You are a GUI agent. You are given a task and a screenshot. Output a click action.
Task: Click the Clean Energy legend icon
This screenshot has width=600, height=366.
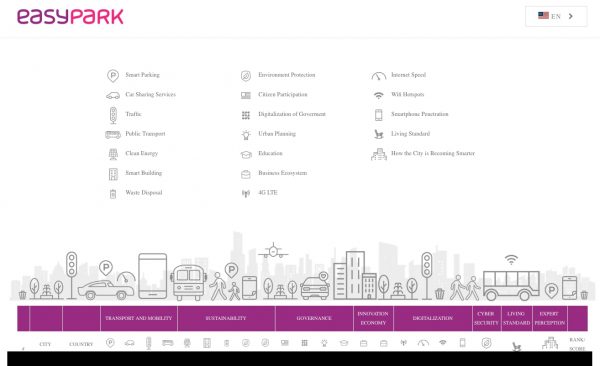click(113, 154)
